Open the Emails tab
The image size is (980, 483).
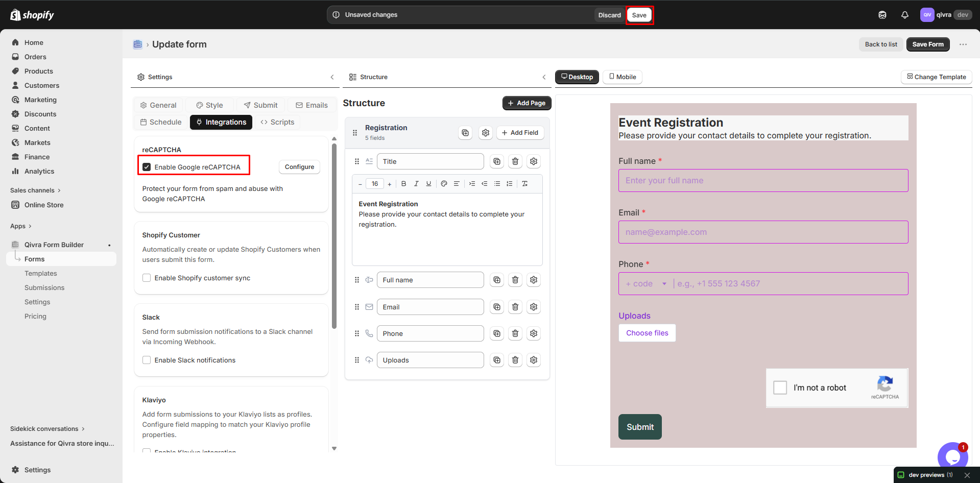[312, 105]
